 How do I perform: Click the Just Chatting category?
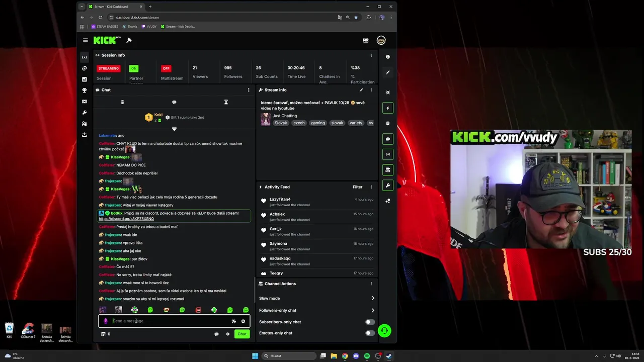285,116
